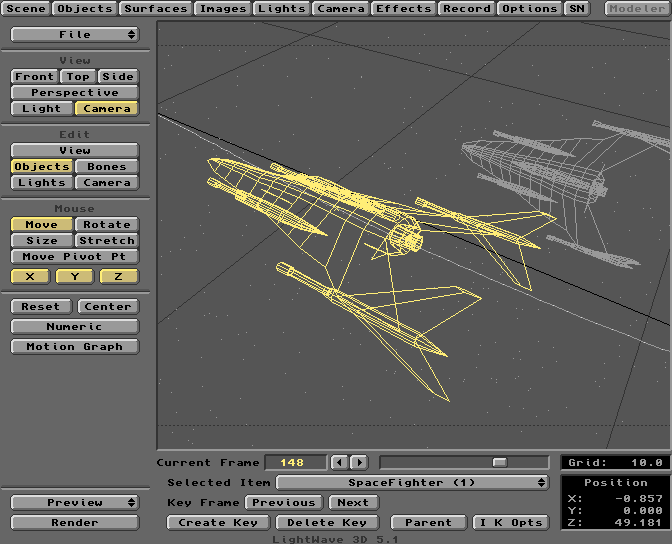Open the Preview dropdown menu
672x544 pixels.
[x=75, y=502]
